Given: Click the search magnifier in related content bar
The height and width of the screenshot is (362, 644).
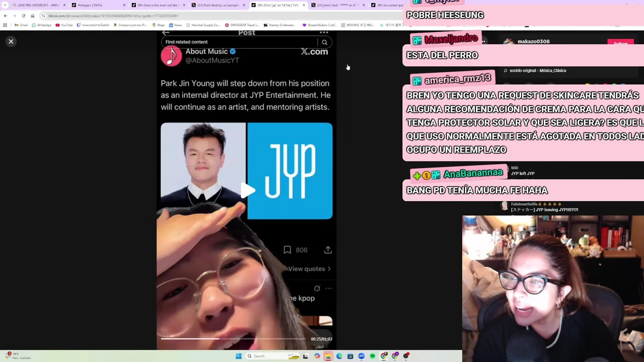Looking at the screenshot, I should point(325,42).
